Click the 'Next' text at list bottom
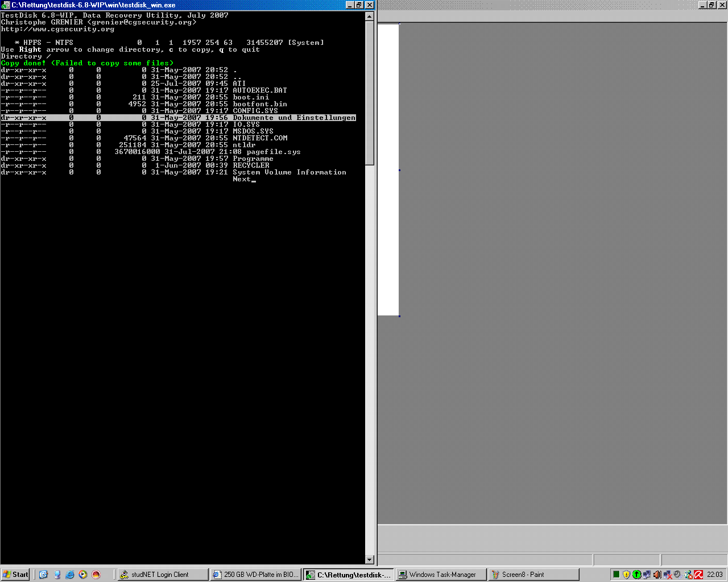Screen dimensions: 728x582 pyautogui.click(x=242, y=179)
